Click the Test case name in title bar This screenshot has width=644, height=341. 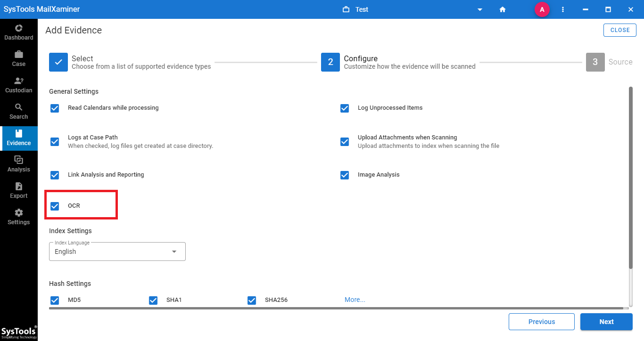pos(362,9)
